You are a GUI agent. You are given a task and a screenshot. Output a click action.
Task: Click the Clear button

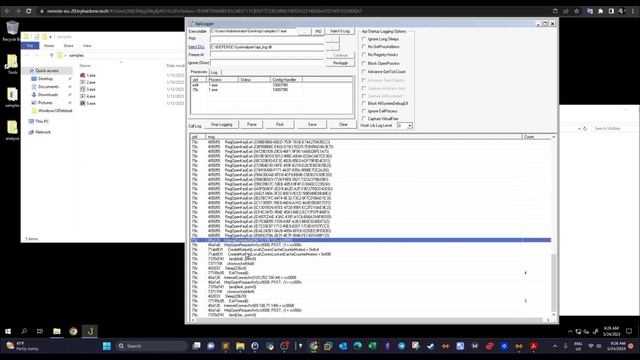click(x=343, y=124)
